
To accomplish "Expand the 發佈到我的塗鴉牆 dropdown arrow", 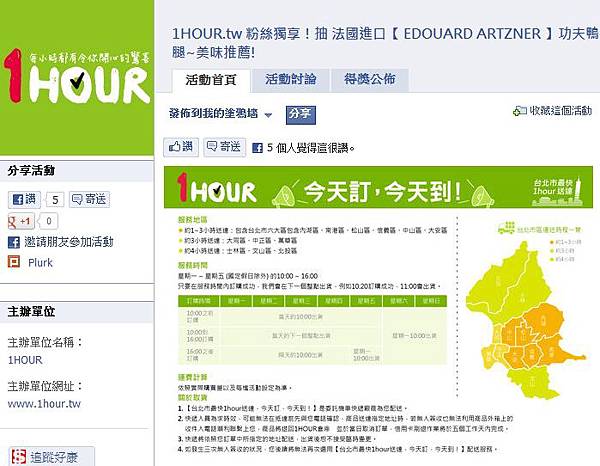I will (268, 115).
